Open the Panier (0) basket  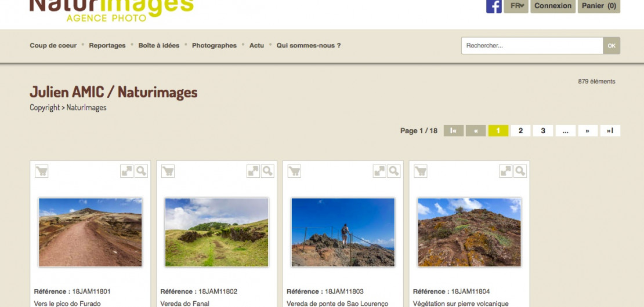coord(599,6)
